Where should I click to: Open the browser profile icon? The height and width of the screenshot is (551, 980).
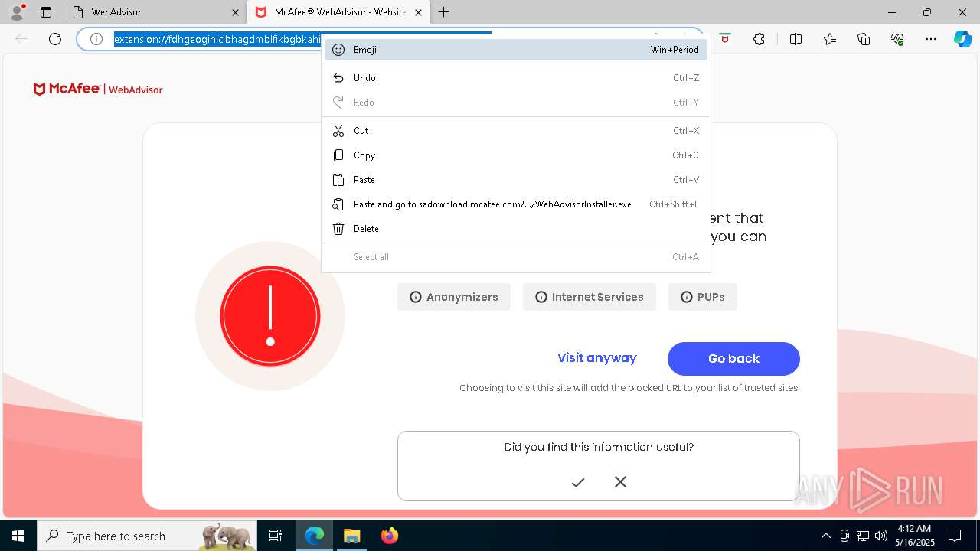point(16,12)
